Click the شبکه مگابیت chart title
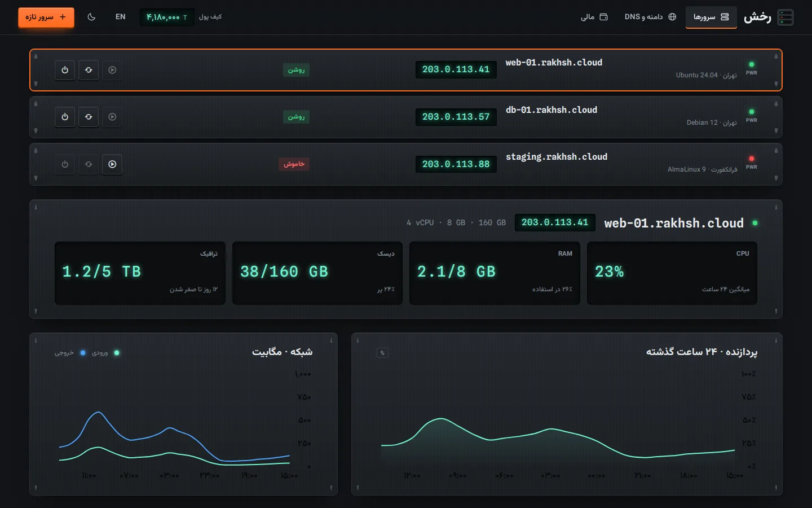 click(282, 352)
